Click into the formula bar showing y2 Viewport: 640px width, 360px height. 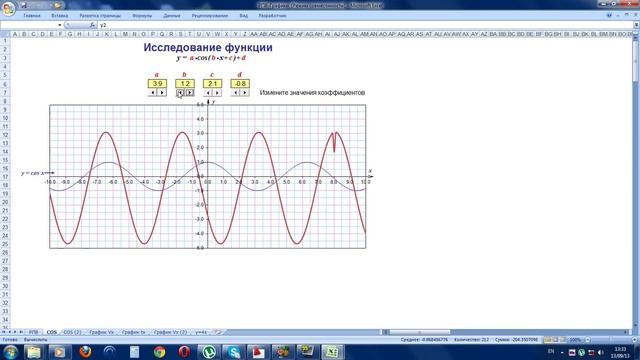(365, 25)
